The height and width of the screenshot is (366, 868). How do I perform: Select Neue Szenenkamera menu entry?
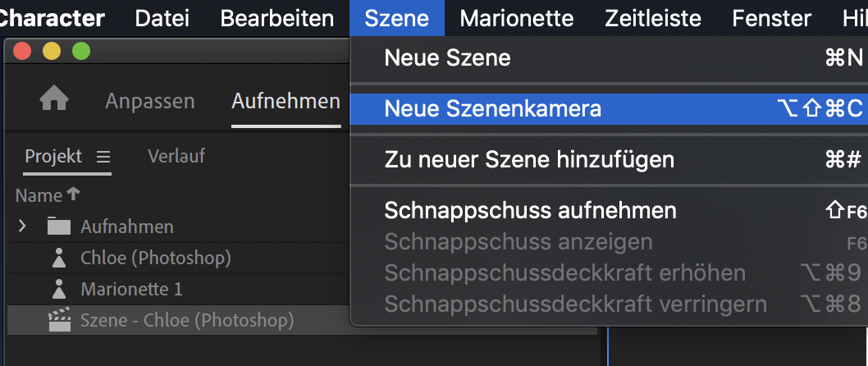coord(492,108)
